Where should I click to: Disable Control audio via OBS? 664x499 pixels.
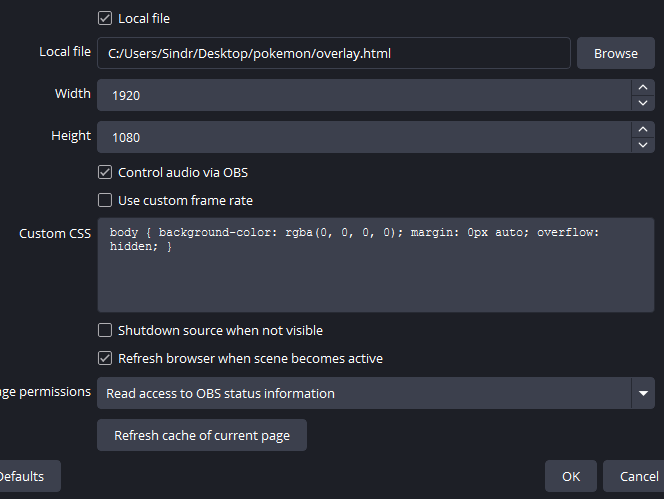pos(105,172)
